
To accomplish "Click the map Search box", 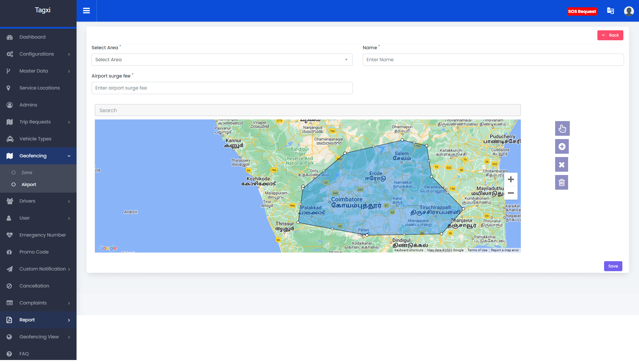I will 308,110.
